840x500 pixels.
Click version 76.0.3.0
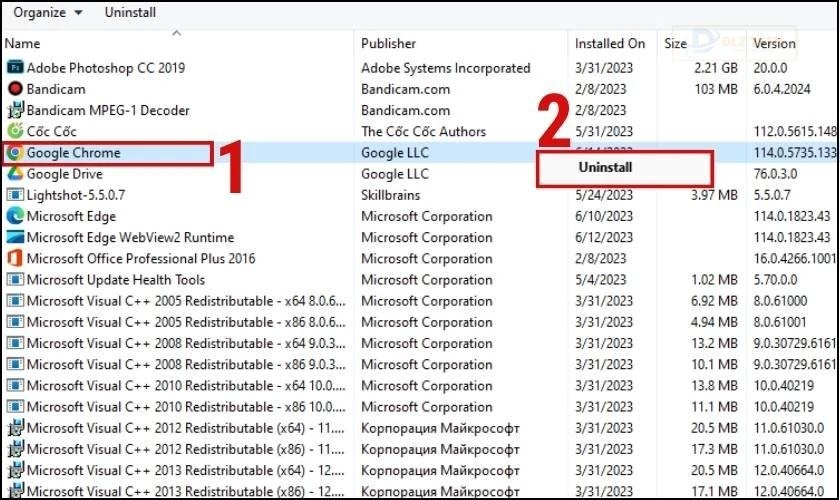tap(775, 174)
